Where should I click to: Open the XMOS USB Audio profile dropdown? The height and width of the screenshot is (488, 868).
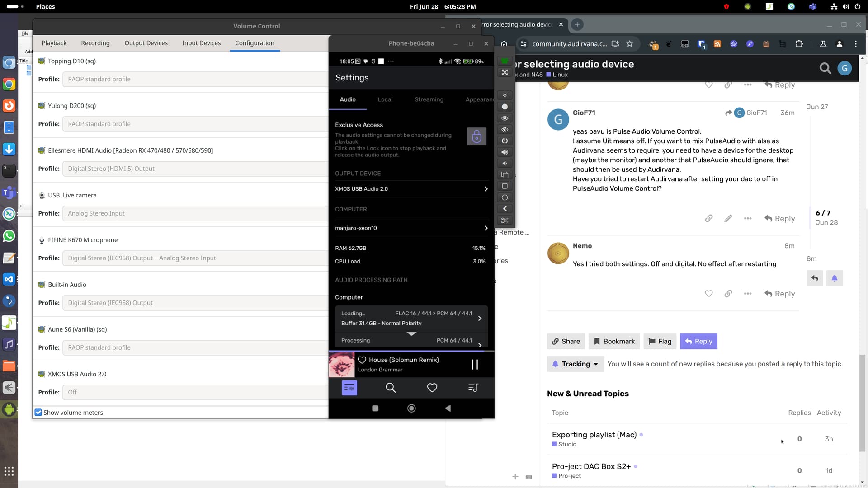point(195,392)
